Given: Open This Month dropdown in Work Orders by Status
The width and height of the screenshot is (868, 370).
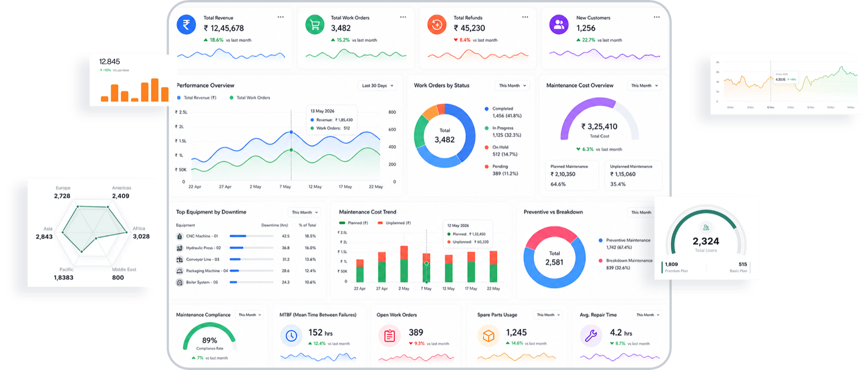Looking at the screenshot, I should [513, 85].
